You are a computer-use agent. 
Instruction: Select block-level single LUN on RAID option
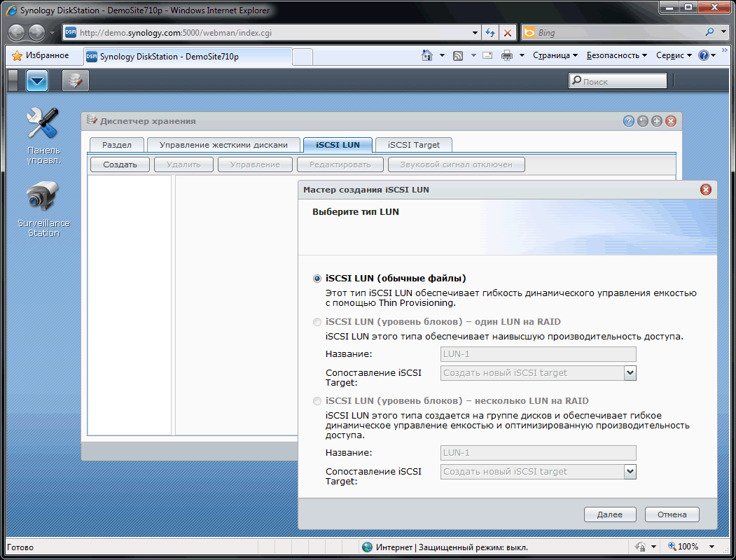pyautogui.click(x=317, y=322)
